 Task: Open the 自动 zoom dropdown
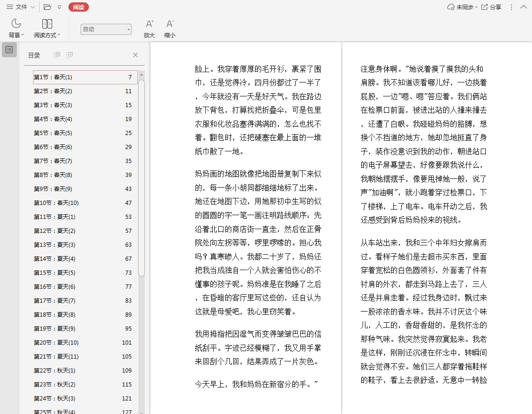click(106, 29)
